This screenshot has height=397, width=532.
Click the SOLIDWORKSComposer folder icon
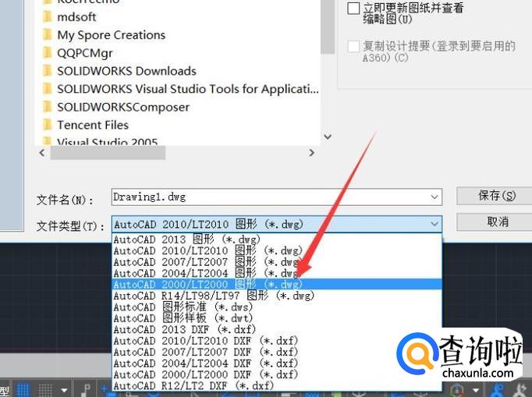[x=47, y=107]
